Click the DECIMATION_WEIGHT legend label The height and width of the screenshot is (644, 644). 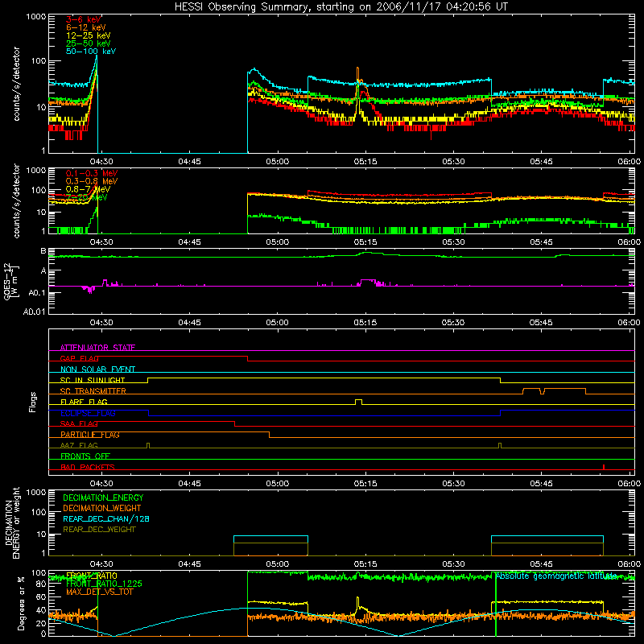(x=102, y=508)
